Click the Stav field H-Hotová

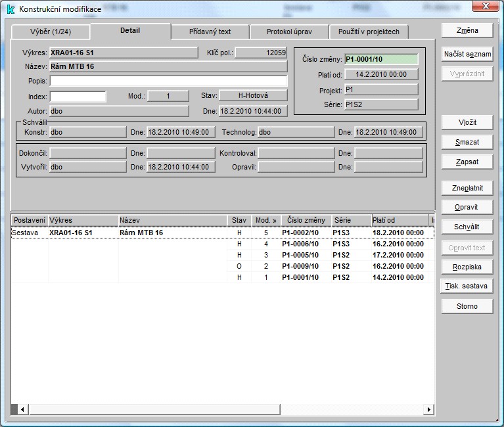(x=253, y=95)
